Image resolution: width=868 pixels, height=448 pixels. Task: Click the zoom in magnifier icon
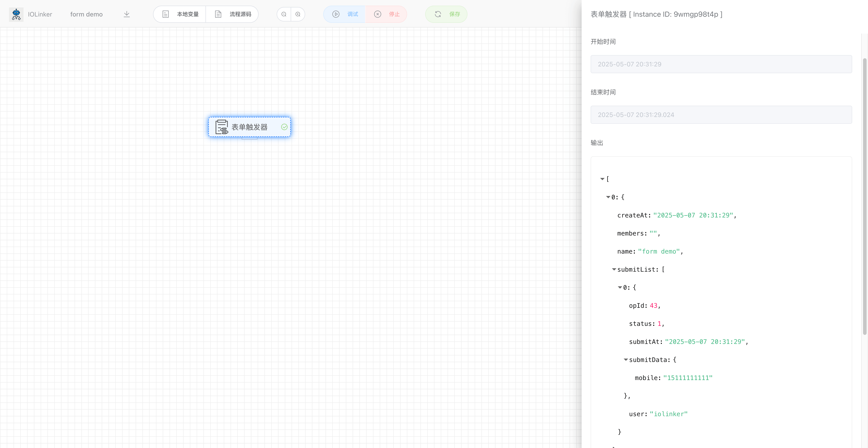pos(297,14)
